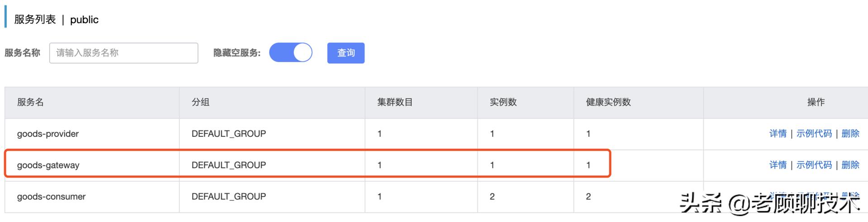Click the 实例数 column header
The height and width of the screenshot is (222, 868).
click(x=503, y=102)
